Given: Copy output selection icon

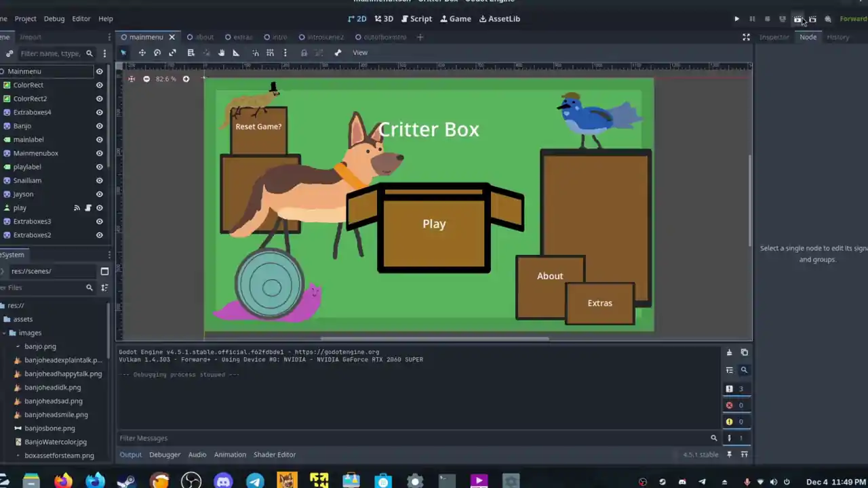Looking at the screenshot, I should [744, 352].
